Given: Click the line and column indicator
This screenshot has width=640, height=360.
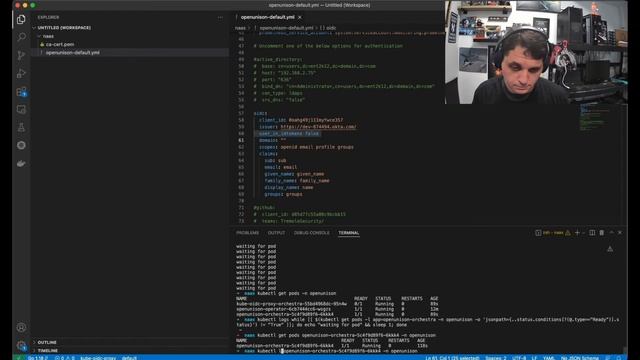Looking at the screenshot, I should (x=452, y=358).
